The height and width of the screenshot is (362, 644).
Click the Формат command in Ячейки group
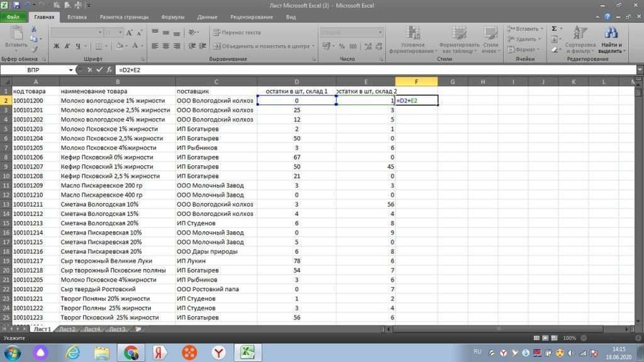click(x=524, y=49)
